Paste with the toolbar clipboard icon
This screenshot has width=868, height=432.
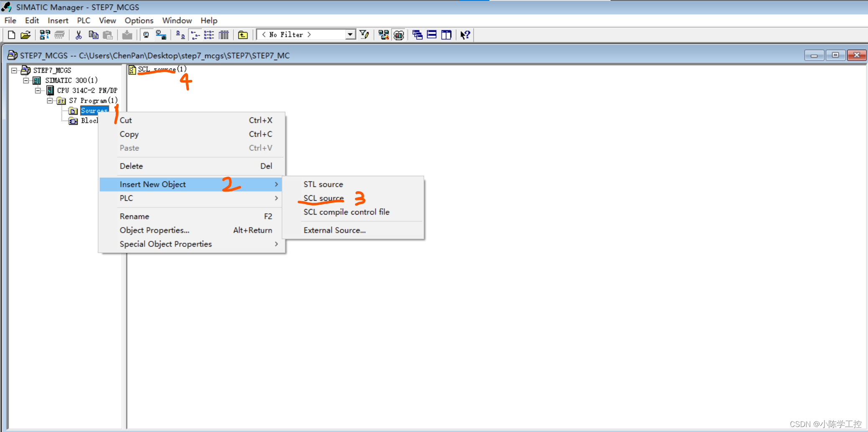coord(108,35)
